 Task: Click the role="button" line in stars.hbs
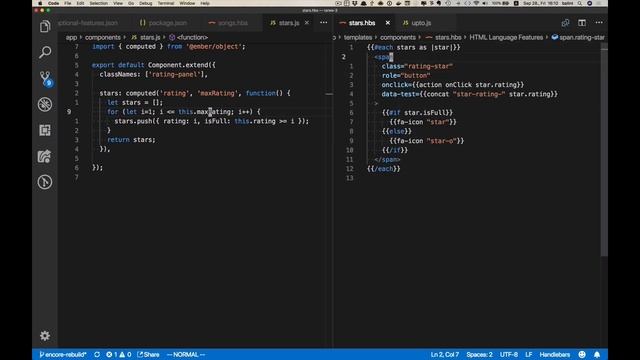[x=406, y=76]
